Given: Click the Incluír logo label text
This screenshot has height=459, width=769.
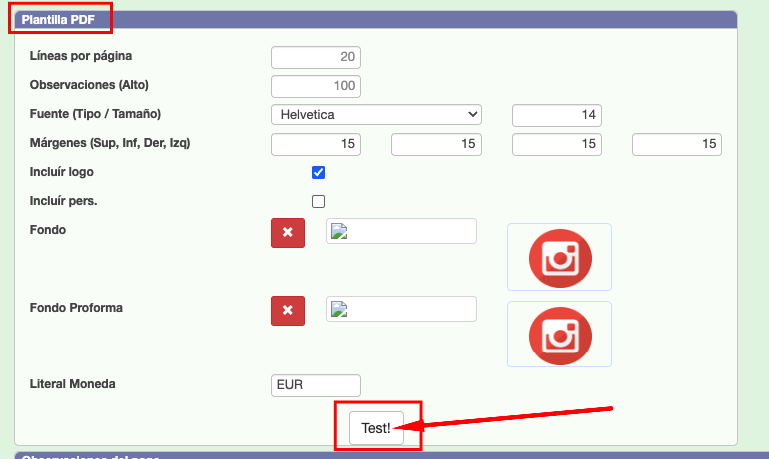Looking at the screenshot, I should click(x=62, y=172).
